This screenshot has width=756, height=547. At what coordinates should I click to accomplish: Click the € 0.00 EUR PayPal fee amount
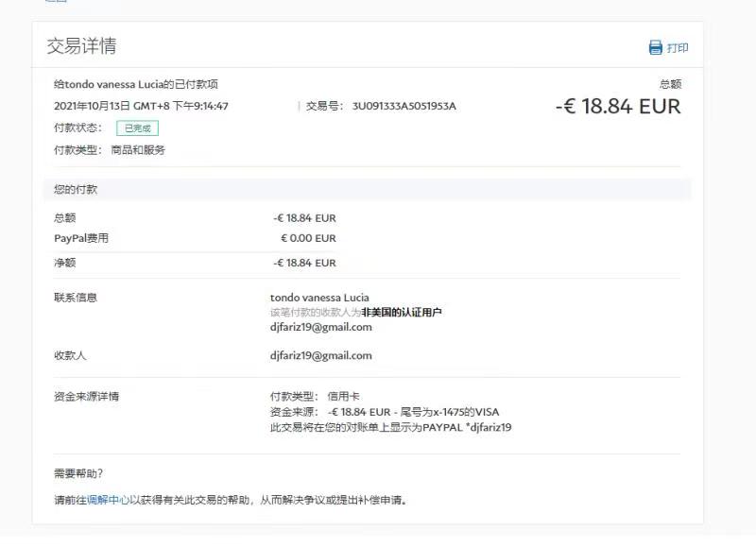(x=308, y=238)
